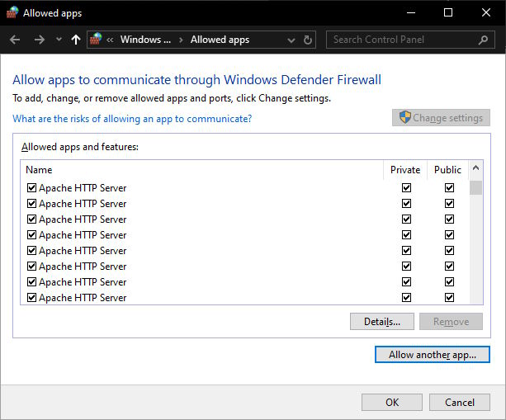Click the search magnifier icon
This screenshot has height=420, width=506.
[483, 40]
